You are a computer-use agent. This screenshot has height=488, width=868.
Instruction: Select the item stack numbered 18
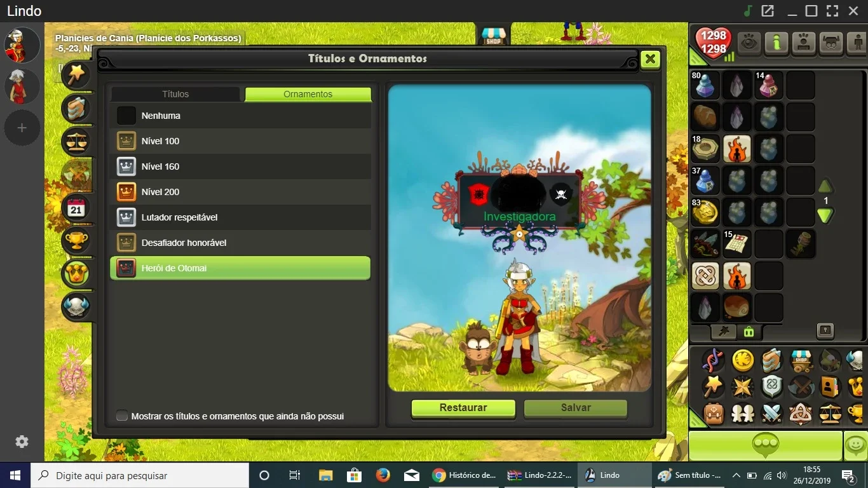705,148
